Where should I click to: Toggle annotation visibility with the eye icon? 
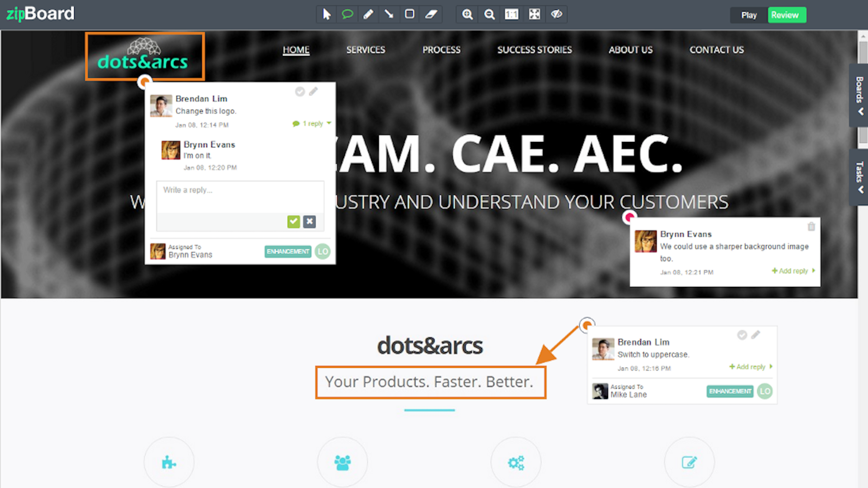556,14
